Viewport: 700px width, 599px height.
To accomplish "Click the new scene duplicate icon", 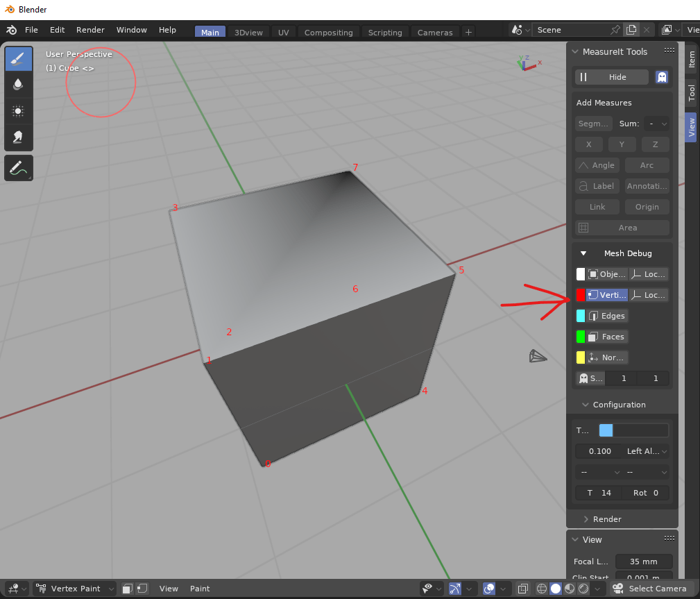I will point(631,30).
